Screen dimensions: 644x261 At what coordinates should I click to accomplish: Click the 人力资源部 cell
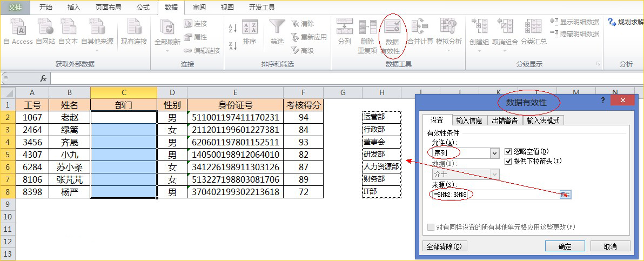tap(382, 167)
